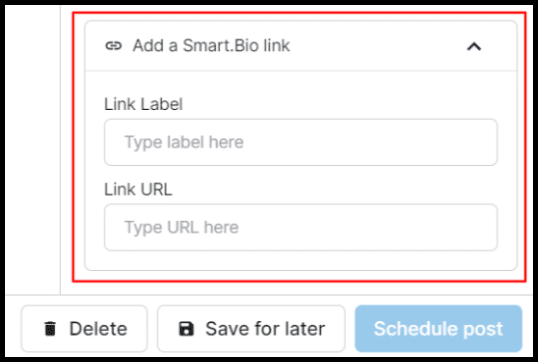Click the 'Save for later' text label
Viewport: 538px width, 362px height.
click(x=265, y=329)
